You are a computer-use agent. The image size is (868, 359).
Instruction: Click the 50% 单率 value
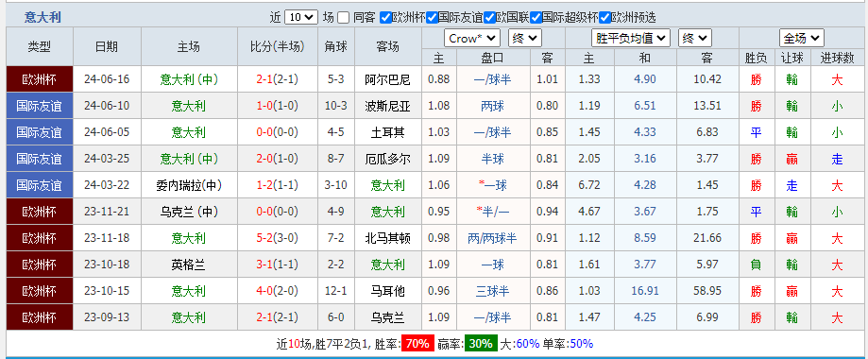click(581, 344)
